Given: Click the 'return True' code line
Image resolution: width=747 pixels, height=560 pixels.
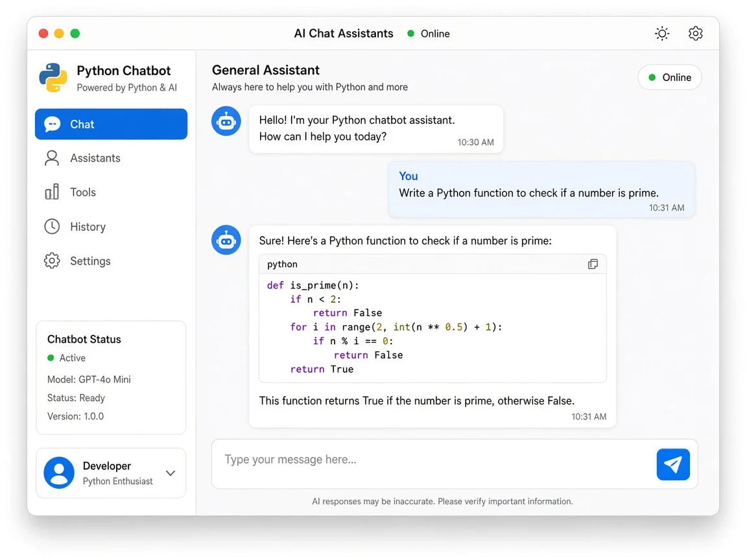Looking at the screenshot, I should click(x=322, y=369).
